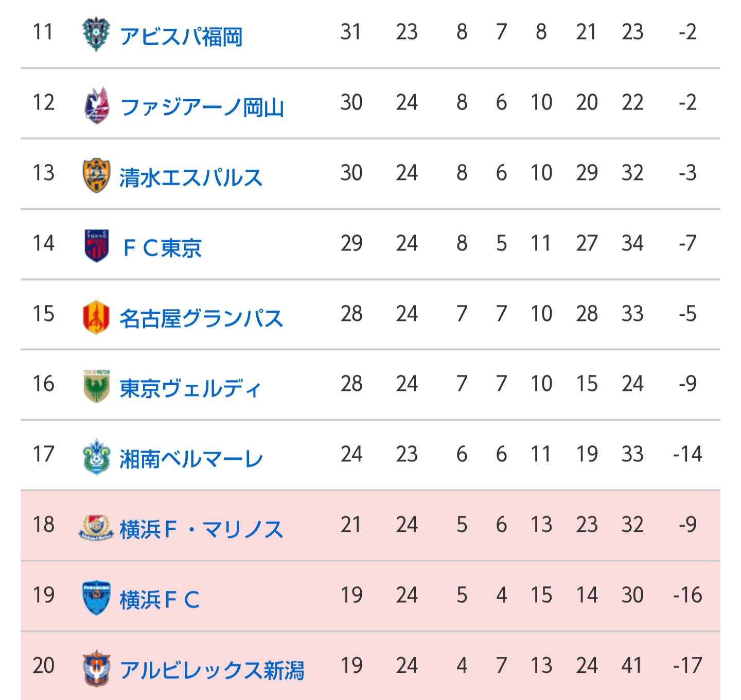Open the ファジアーノ岡山 team link
741x700 pixels.
click(202, 107)
